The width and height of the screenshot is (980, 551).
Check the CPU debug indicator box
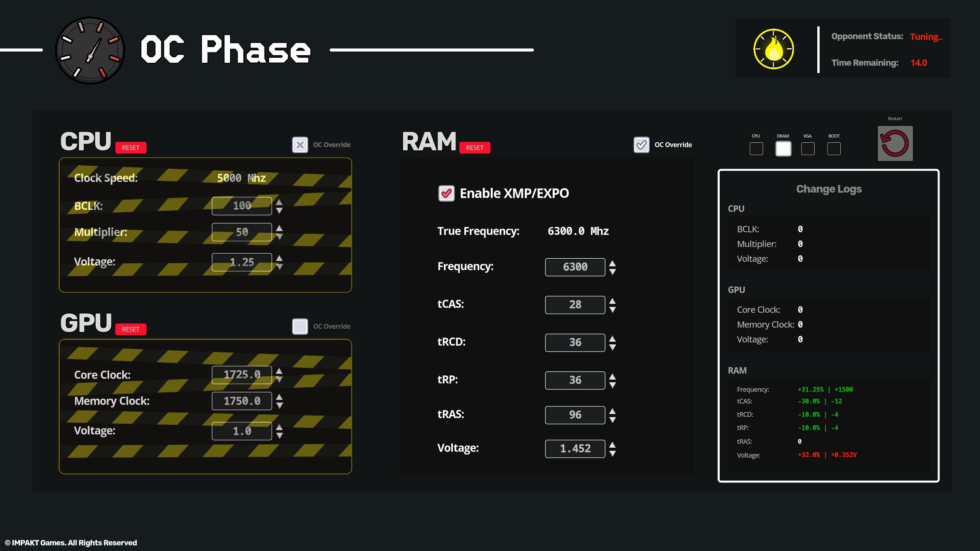[756, 148]
